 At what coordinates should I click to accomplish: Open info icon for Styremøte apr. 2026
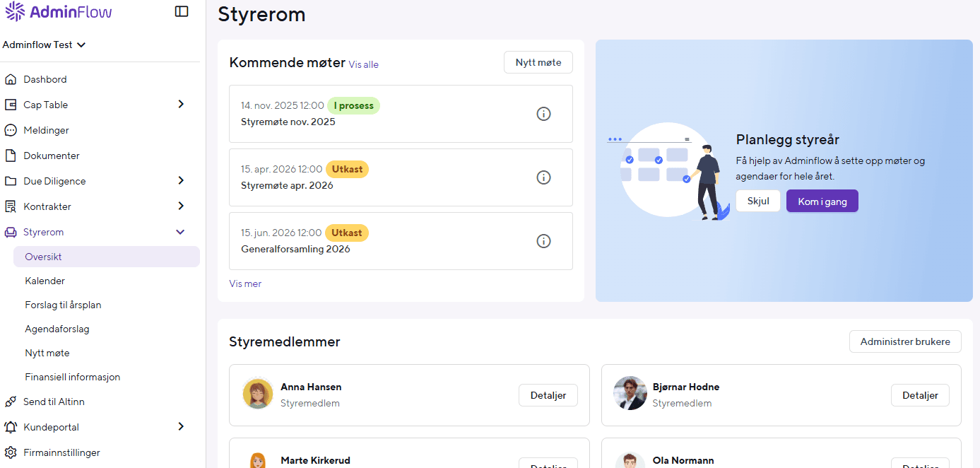[x=543, y=177]
